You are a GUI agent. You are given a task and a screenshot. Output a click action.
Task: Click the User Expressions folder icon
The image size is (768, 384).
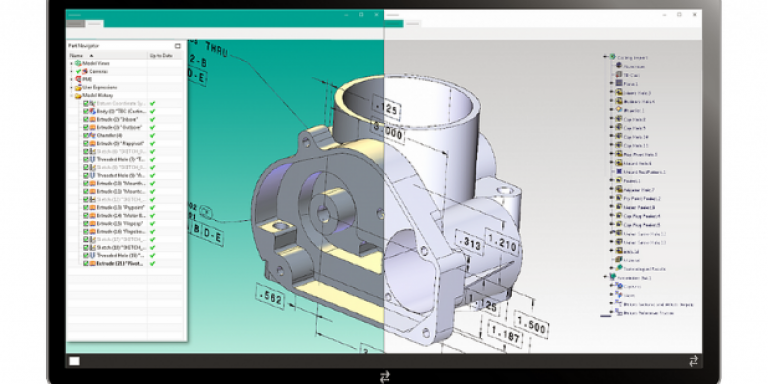[x=78, y=87]
